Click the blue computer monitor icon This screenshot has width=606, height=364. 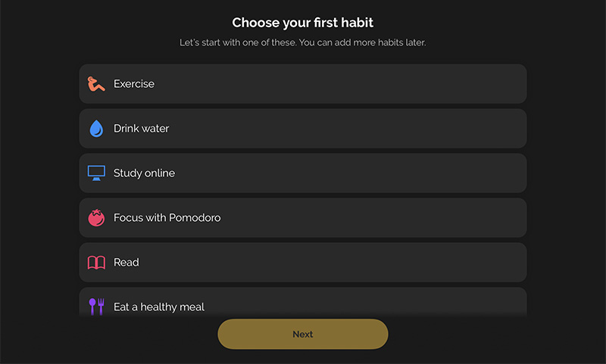pos(96,173)
